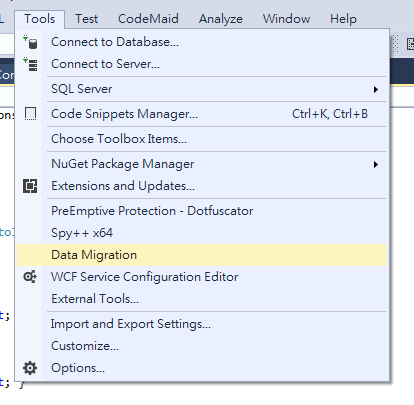The image size is (414, 405).
Task: Click the Connect to Server icon
Action: point(30,64)
